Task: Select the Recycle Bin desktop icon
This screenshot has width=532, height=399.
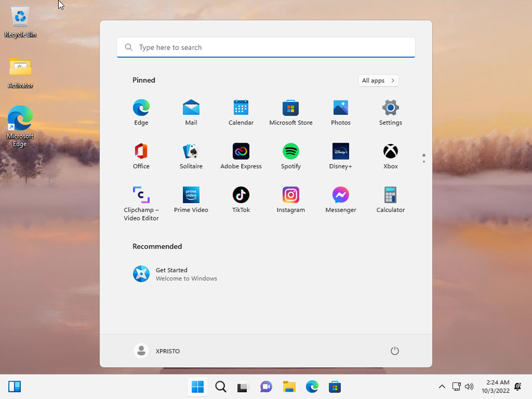Action: coord(20,22)
